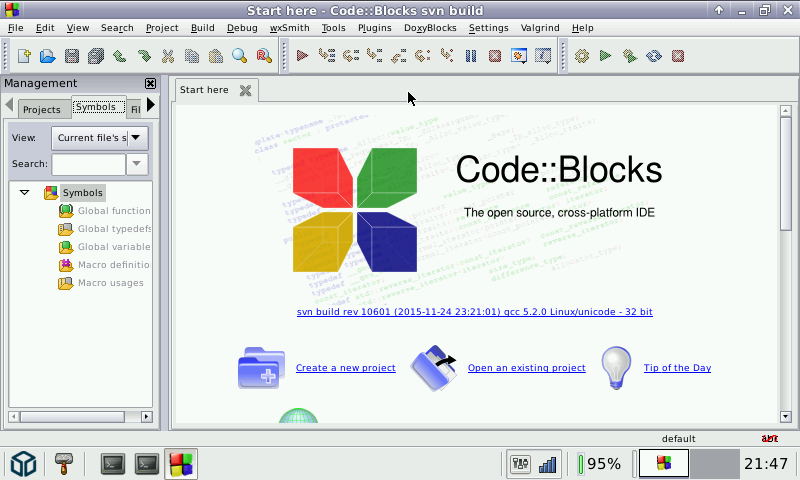This screenshot has width=800, height=480.
Task: Click the Step into instruction icon
Action: (446, 55)
